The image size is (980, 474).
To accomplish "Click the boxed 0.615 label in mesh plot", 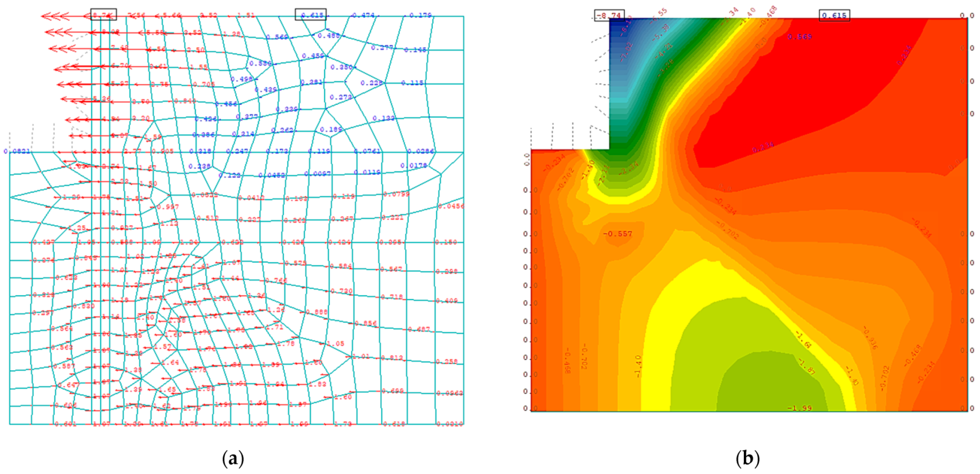I will [311, 15].
